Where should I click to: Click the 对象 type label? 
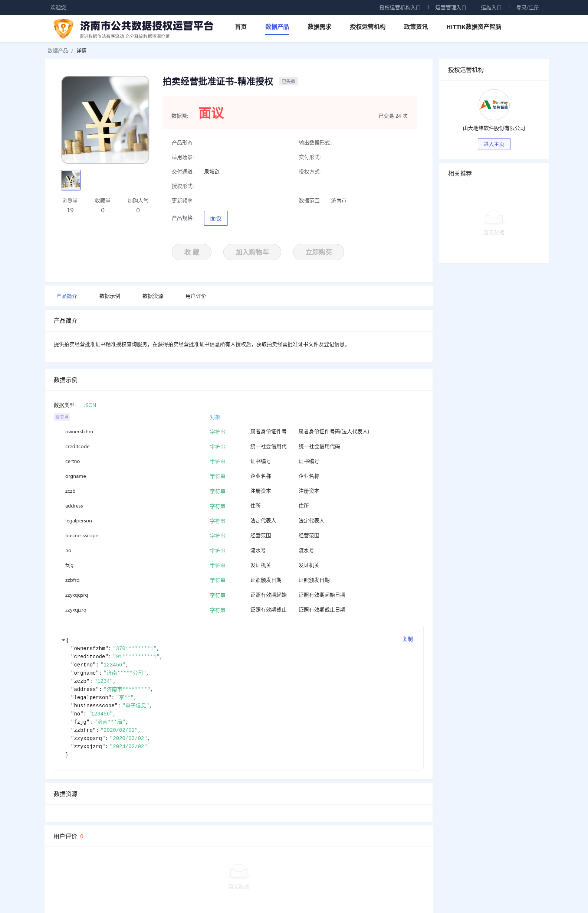(x=215, y=417)
